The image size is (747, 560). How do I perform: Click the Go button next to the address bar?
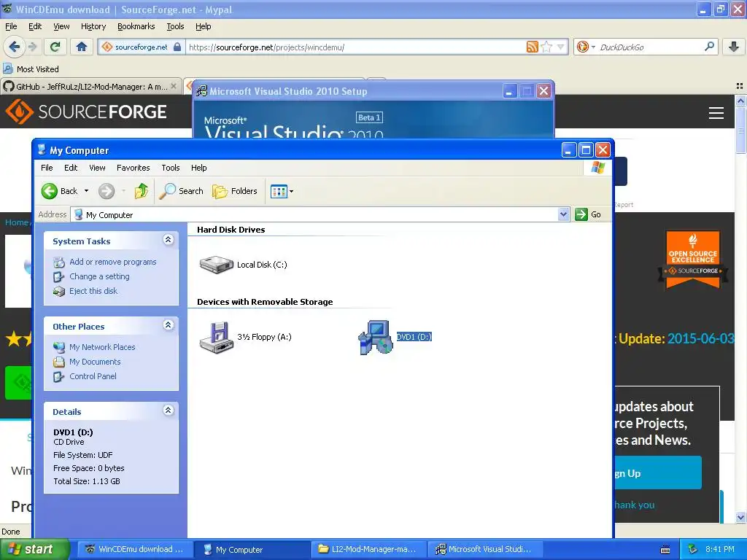[589, 214]
